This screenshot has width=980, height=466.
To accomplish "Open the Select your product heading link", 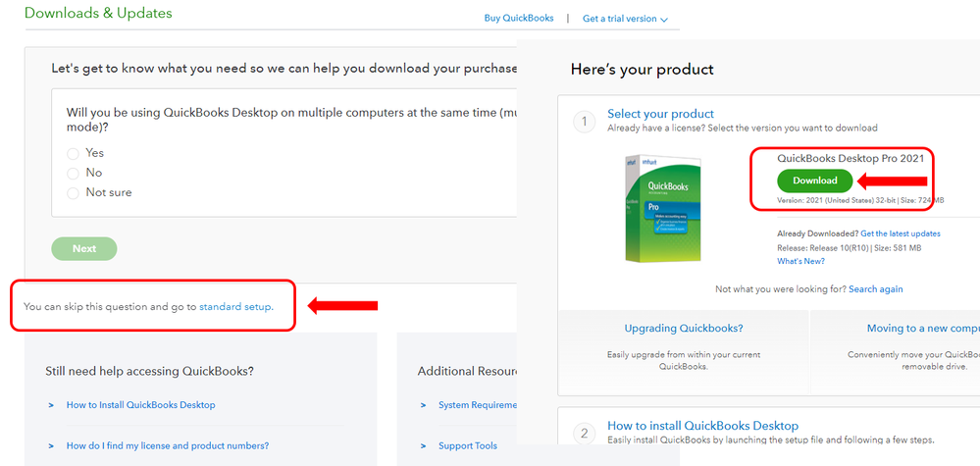I will [x=660, y=114].
